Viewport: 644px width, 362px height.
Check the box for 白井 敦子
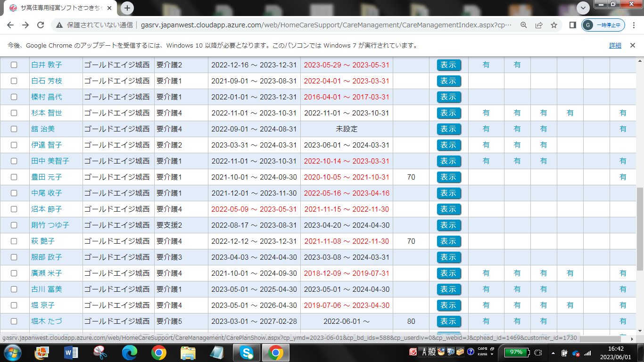14,65
